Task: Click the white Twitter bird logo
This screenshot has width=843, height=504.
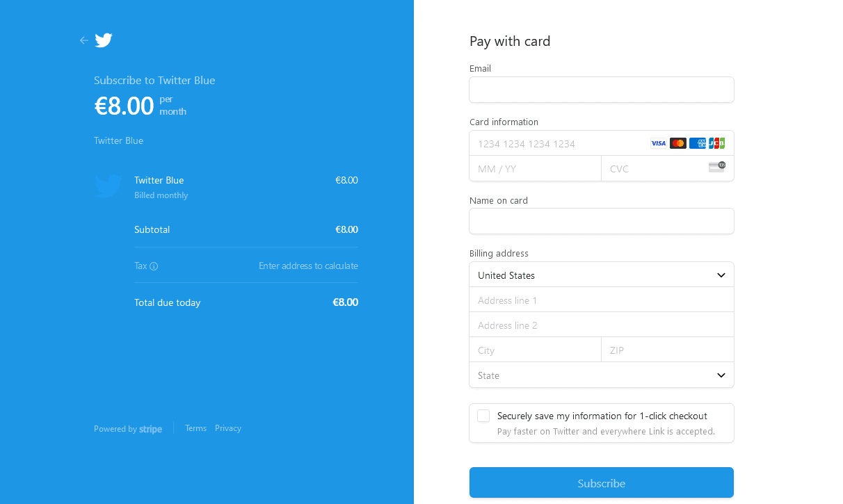Action: [x=104, y=40]
